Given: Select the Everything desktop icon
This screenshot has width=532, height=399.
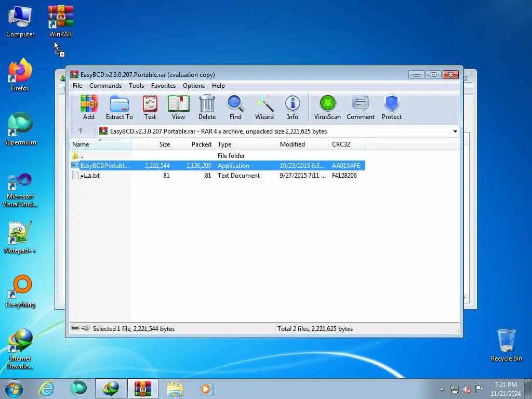Looking at the screenshot, I should click(x=20, y=291).
